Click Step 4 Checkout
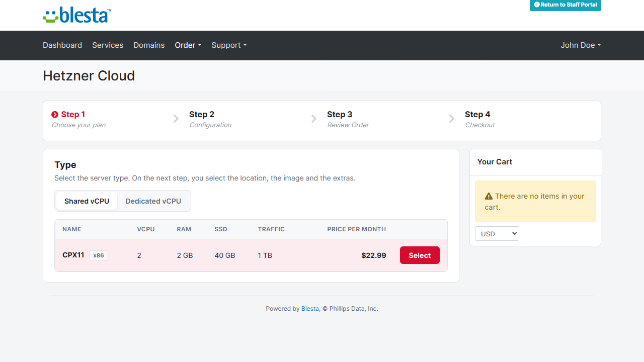644x362 pixels. (480, 119)
